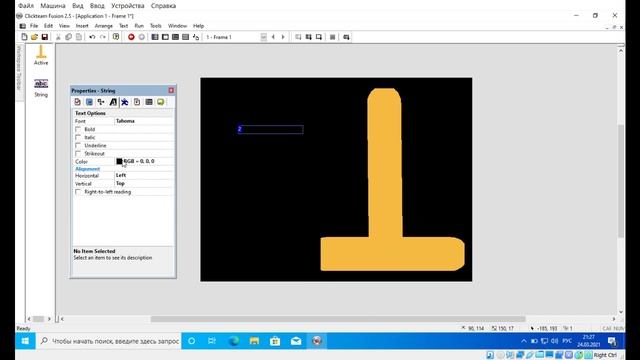Enable Right-to-left reading checkbox
The width and height of the screenshot is (640, 360).
point(78,192)
